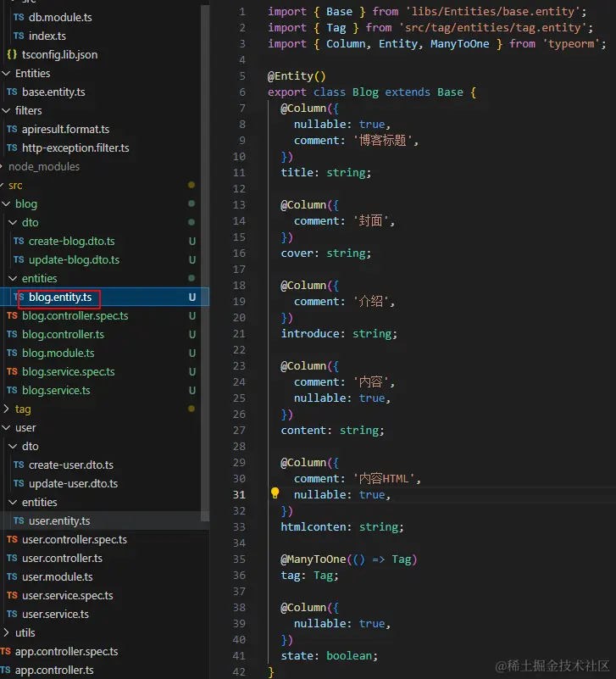Open user.service.ts file
The height and width of the screenshot is (679, 616).
coord(55,614)
